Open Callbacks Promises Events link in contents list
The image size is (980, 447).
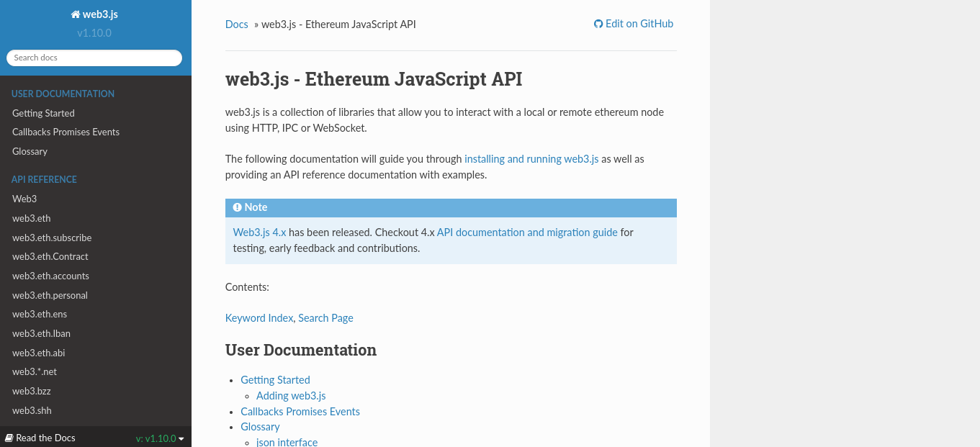coord(300,411)
